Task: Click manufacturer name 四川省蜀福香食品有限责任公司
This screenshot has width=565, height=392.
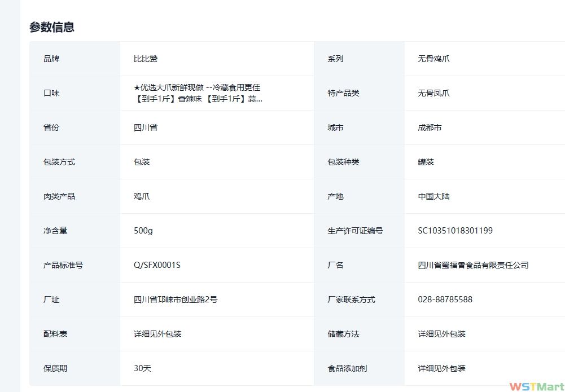Action: point(473,265)
